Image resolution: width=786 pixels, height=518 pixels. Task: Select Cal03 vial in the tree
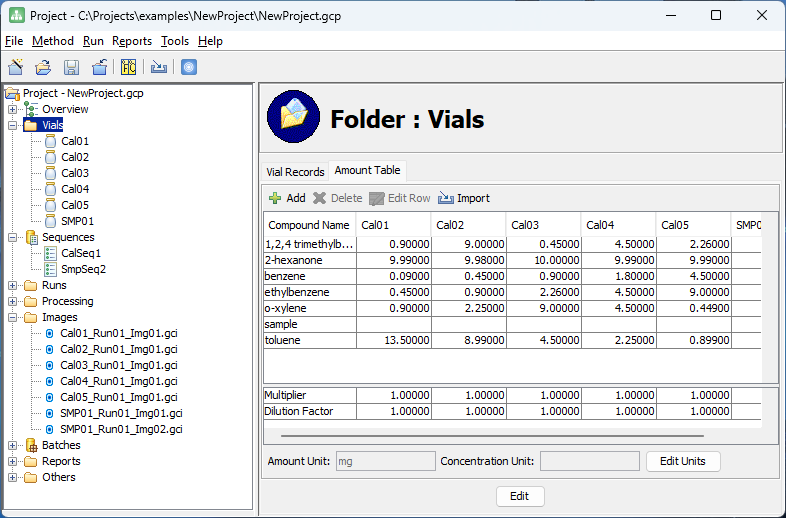tap(75, 173)
